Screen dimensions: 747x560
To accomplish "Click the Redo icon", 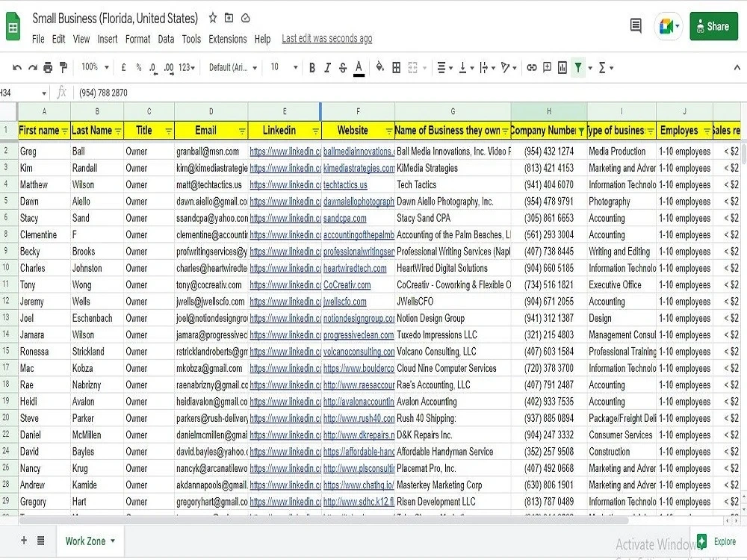I will (32, 68).
